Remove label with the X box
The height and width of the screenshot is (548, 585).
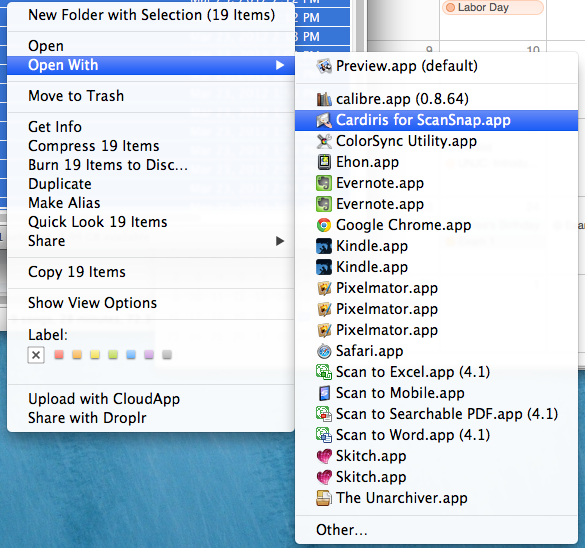(x=36, y=355)
